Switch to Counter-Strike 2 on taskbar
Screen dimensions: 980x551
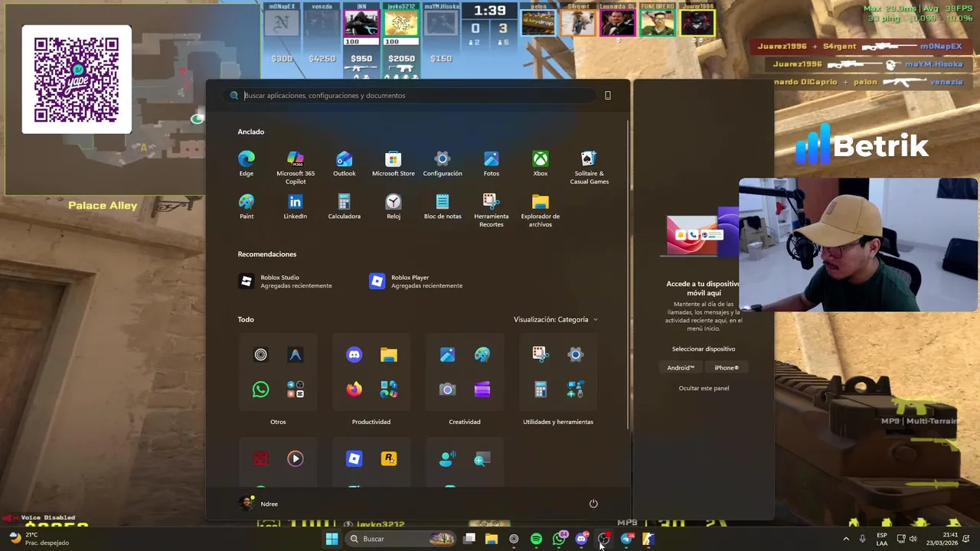648,539
